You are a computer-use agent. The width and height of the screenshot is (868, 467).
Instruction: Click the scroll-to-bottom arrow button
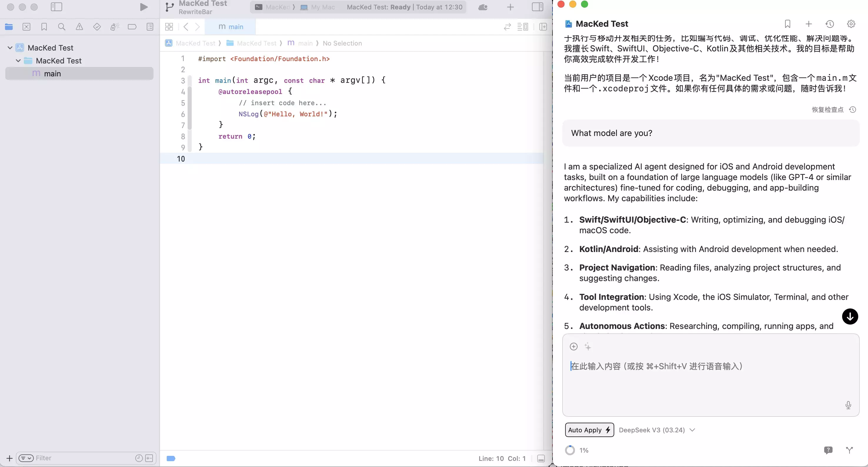(850, 317)
